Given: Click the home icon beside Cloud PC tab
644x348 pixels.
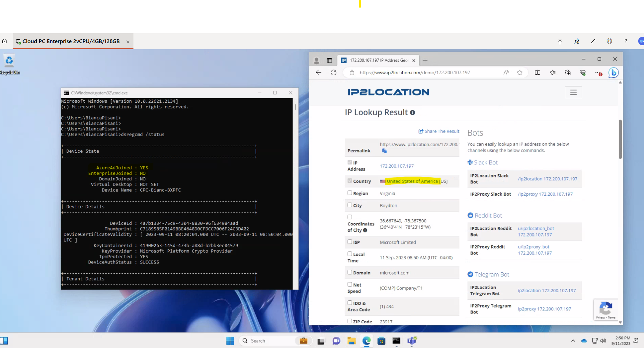Looking at the screenshot, I should click(4, 41).
